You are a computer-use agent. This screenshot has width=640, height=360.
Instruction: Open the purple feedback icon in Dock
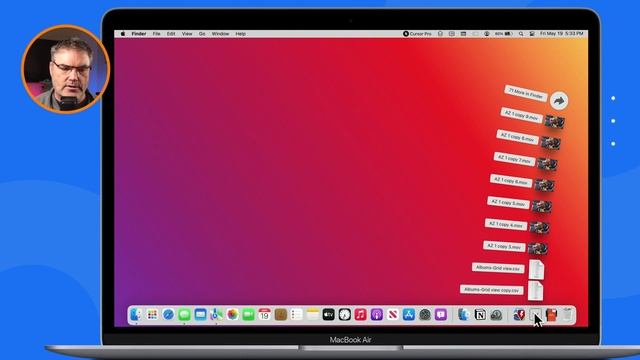[x=441, y=315]
